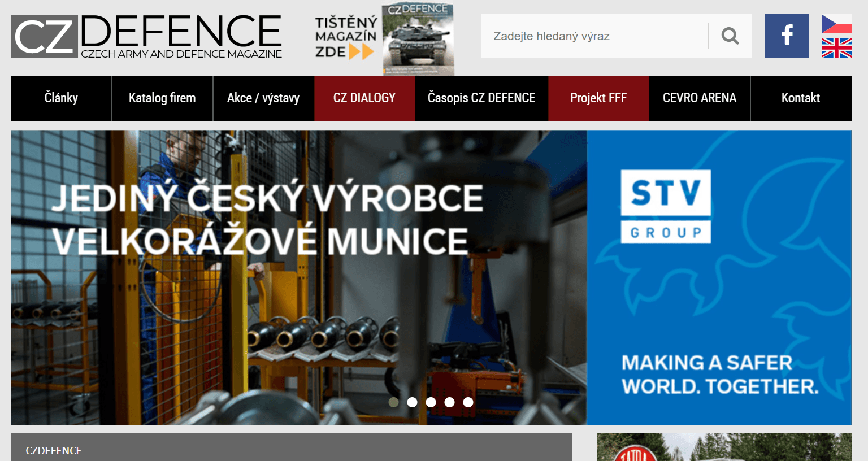This screenshot has height=461, width=868.
Task: Click 'TIŠTĚNÝ MAGAZÍN ZDE' text link
Action: point(346,37)
